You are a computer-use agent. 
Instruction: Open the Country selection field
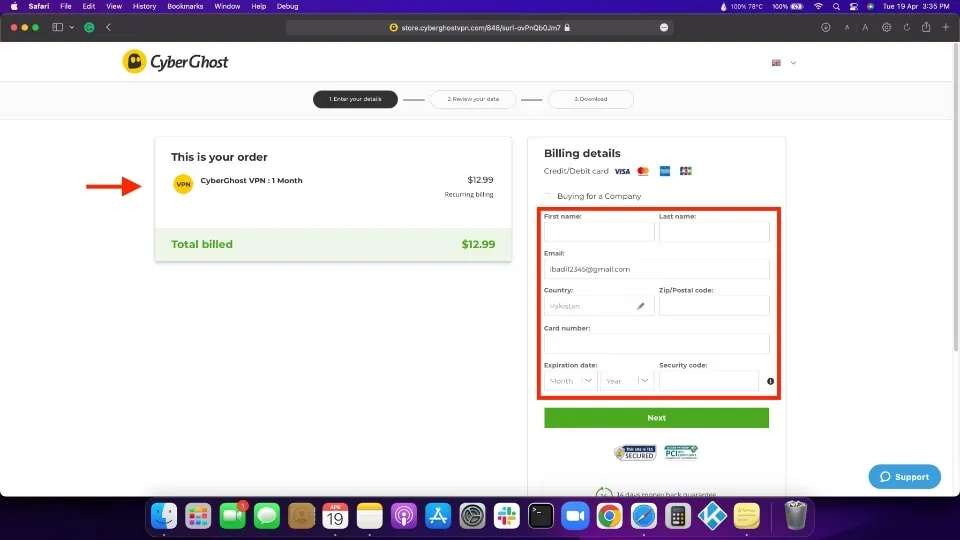pos(599,306)
